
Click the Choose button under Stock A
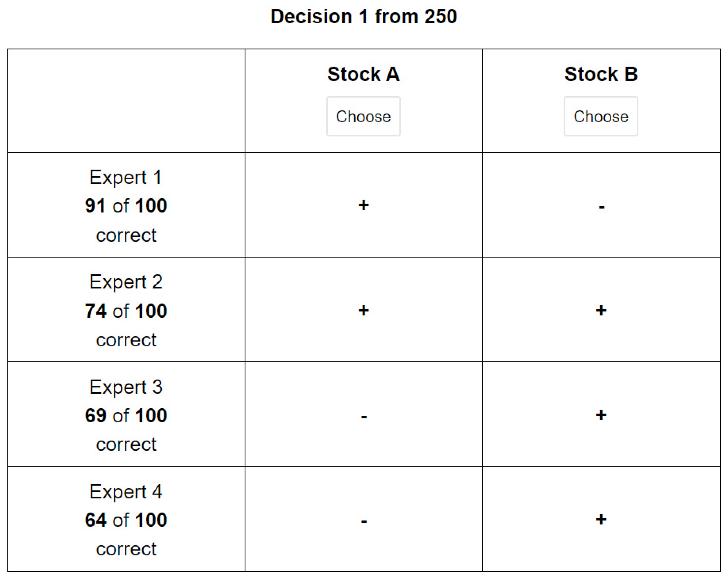(363, 116)
